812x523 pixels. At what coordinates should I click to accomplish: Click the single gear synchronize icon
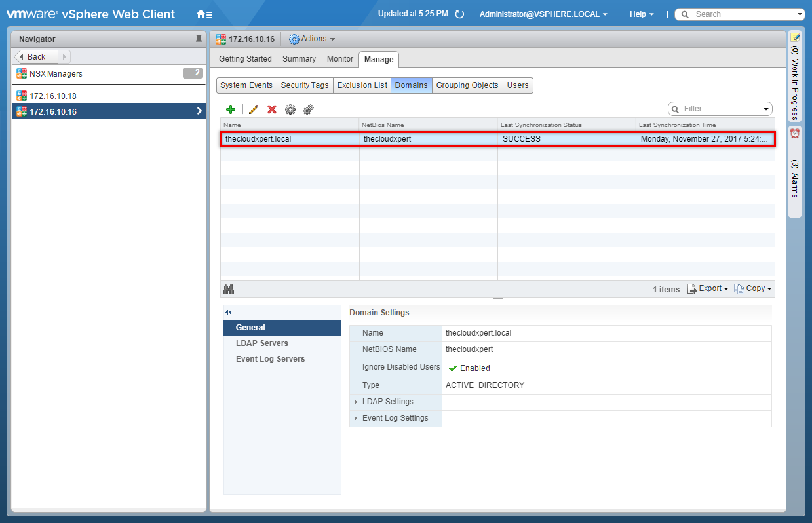click(x=290, y=109)
